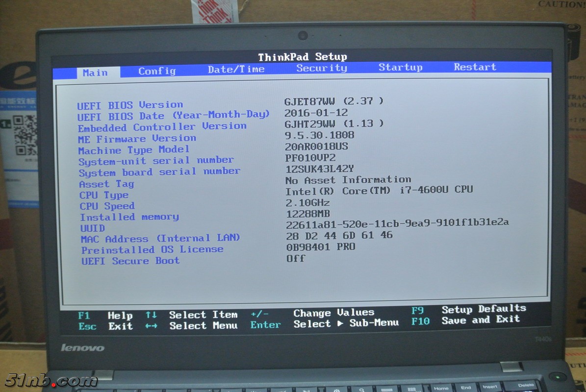Click the +/- Change Values hint
Screen dimensions: 586x392
click(312, 313)
